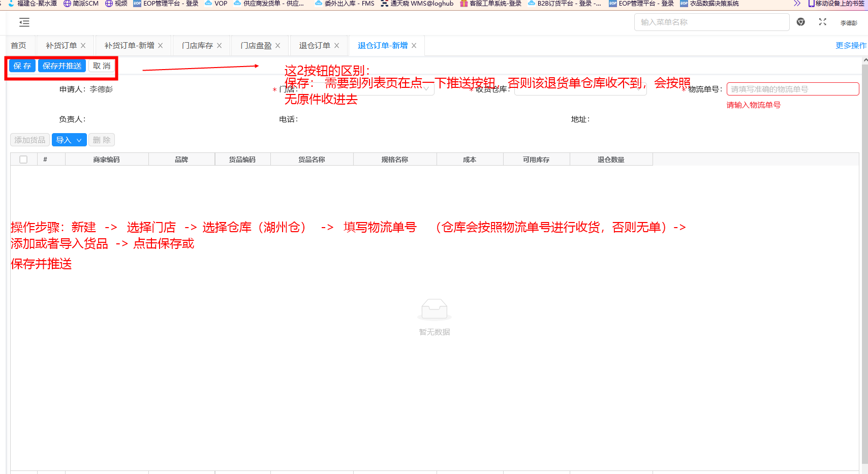This screenshot has height=474, width=868.
Task: Open the 收货仓库 dropdown
Action: coord(579,89)
